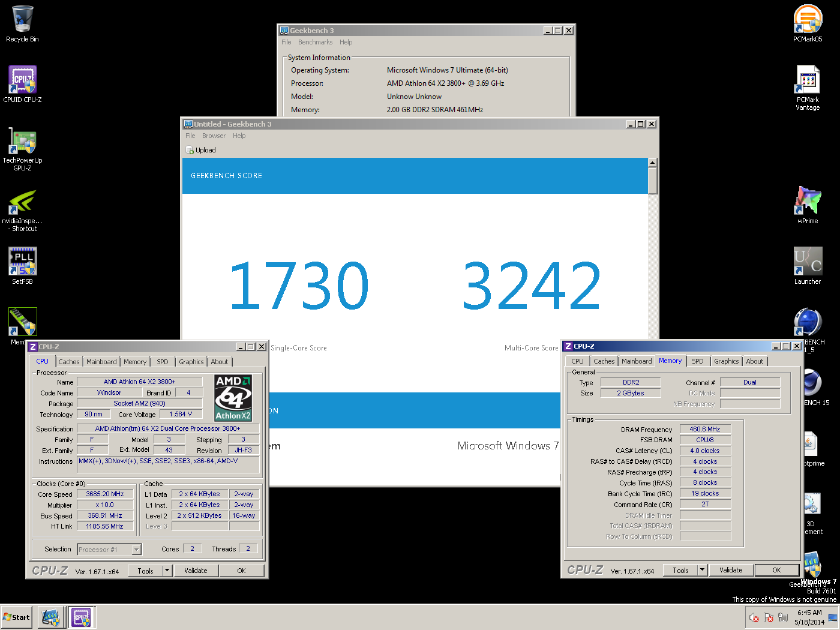Screen dimensions: 840x630
Task: Click the Geekbench results scrollbar thumb
Action: pyautogui.click(x=653, y=181)
